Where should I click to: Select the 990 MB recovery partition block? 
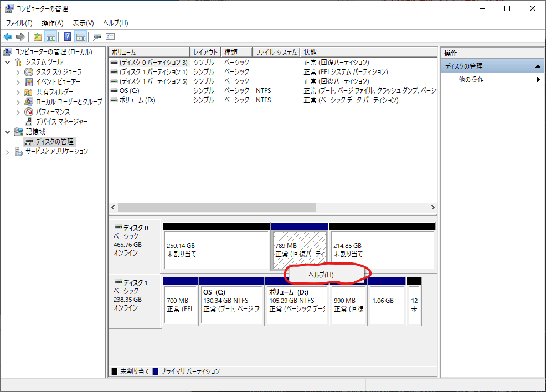(348, 305)
